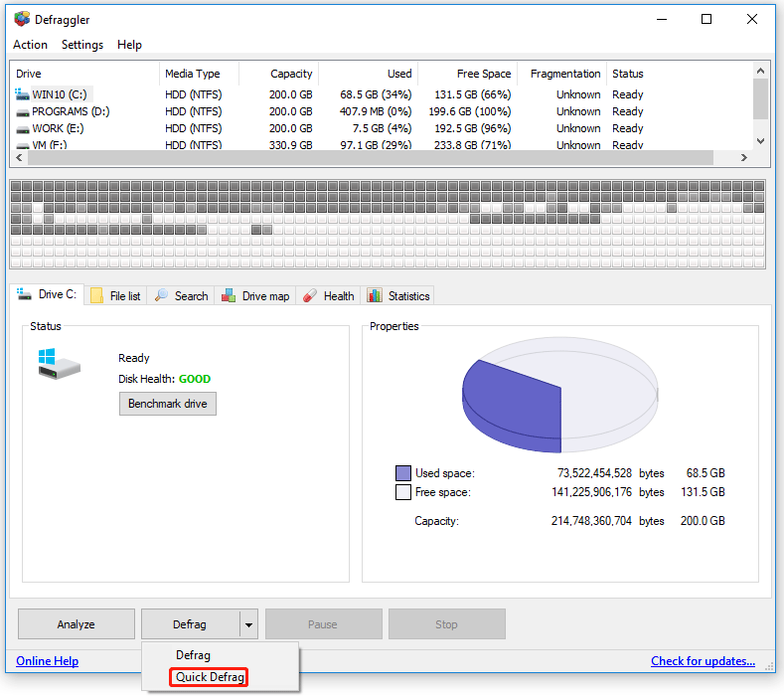This screenshot has height=697, width=784.
Task: Open the Settings menu
Action: tap(82, 45)
